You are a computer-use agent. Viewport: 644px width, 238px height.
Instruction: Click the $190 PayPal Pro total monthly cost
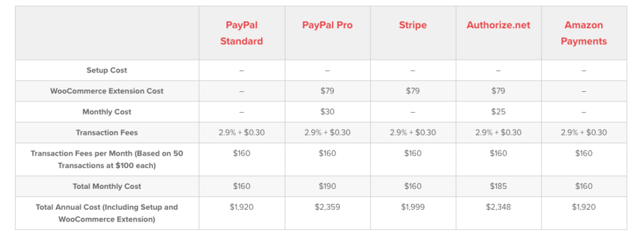(327, 186)
